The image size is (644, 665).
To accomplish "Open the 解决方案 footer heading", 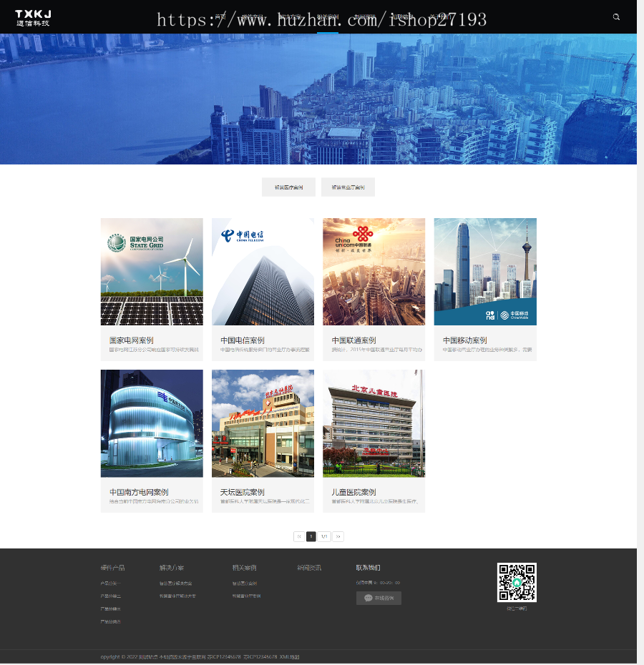I will [172, 568].
